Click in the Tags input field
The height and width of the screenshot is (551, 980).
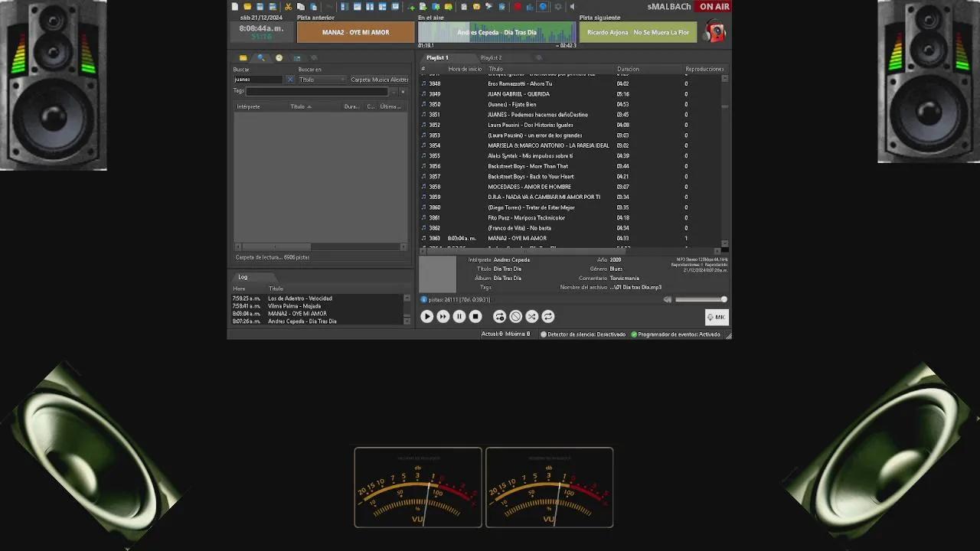(317, 92)
